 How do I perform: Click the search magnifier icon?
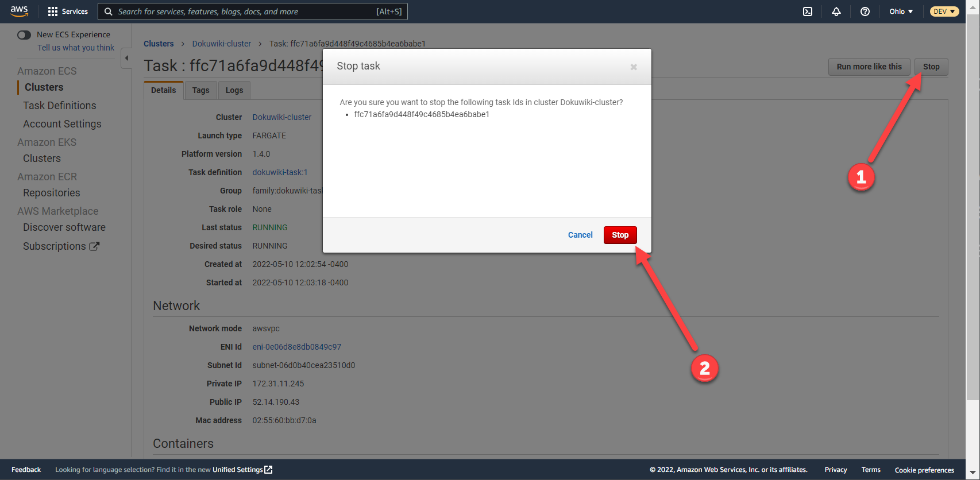pyautogui.click(x=108, y=11)
